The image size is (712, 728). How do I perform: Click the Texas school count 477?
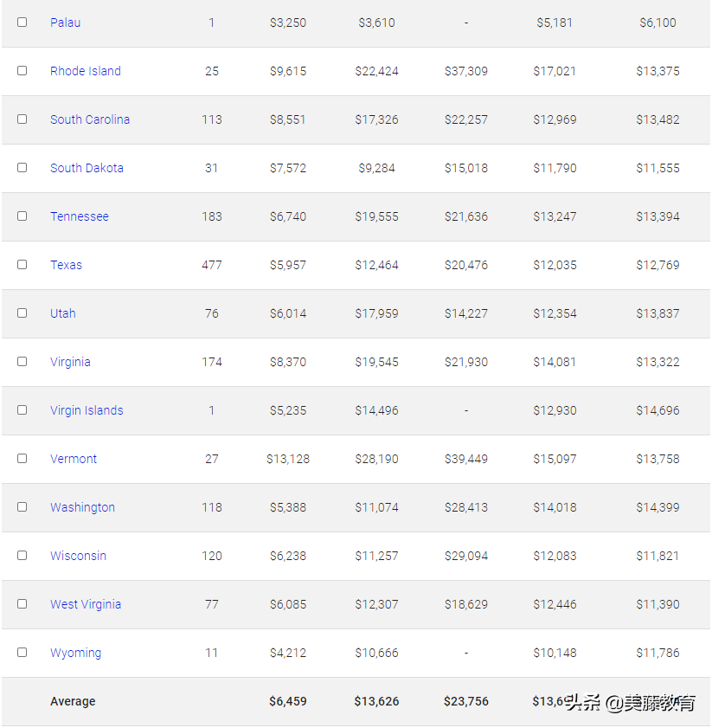coord(211,265)
